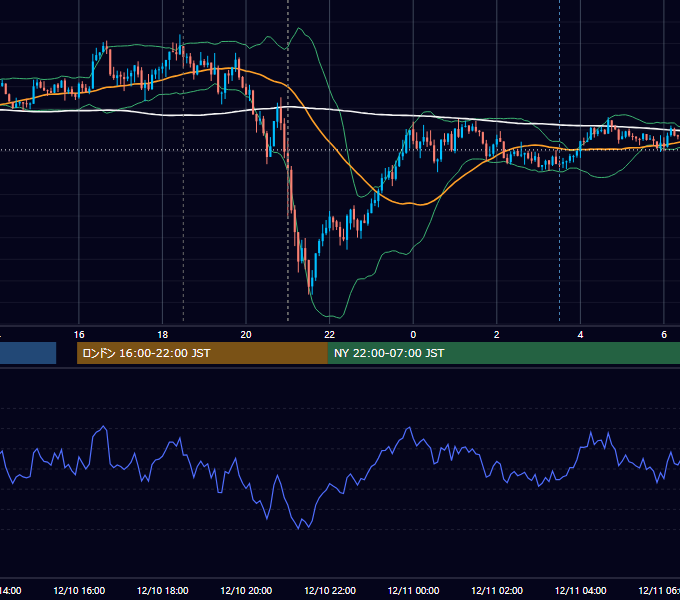Click the 12/10 16:00 date label

pos(79,591)
